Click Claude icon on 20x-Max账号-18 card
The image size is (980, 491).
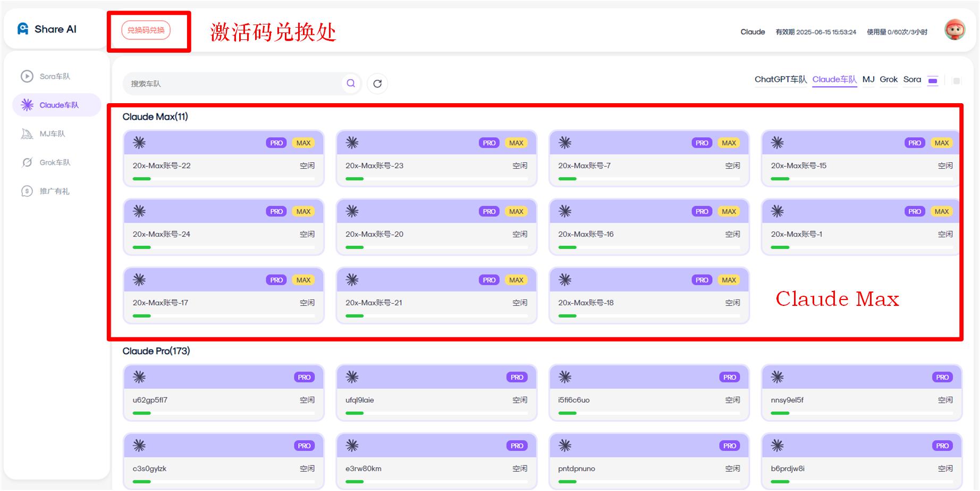[565, 280]
